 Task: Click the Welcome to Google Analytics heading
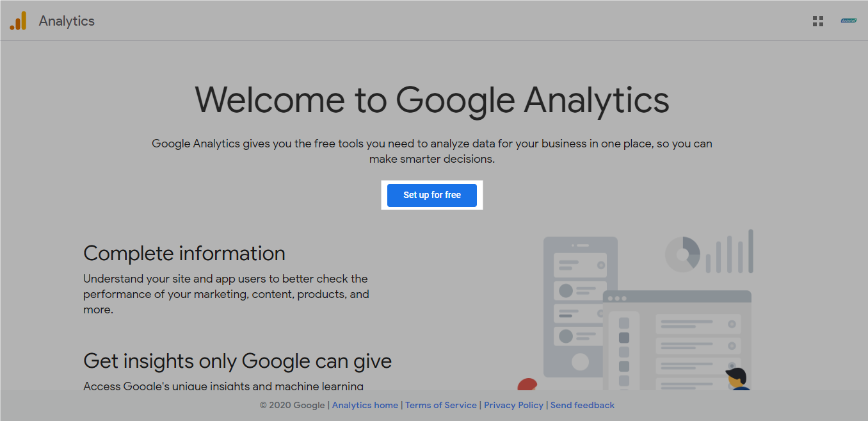[432, 100]
